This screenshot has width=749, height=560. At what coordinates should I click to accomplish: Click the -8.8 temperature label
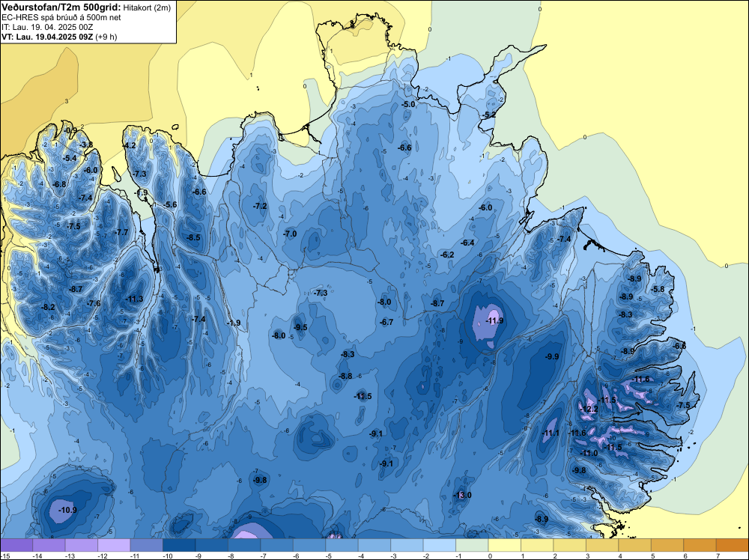tap(345, 376)
